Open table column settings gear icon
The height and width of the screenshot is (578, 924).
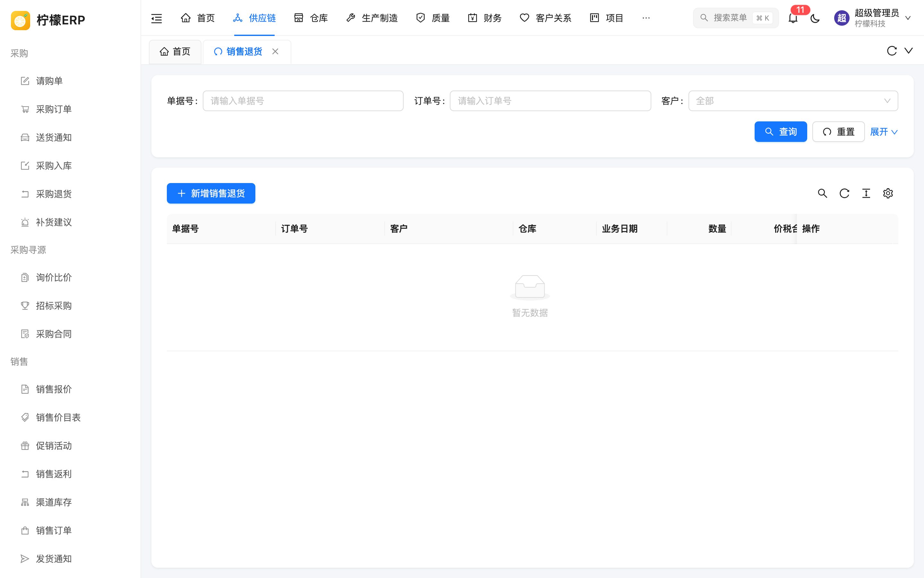[888, 193]
